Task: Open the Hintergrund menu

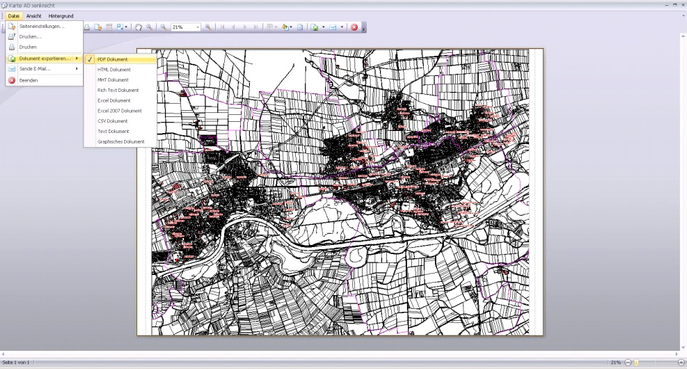Action: tap(61, 16)
